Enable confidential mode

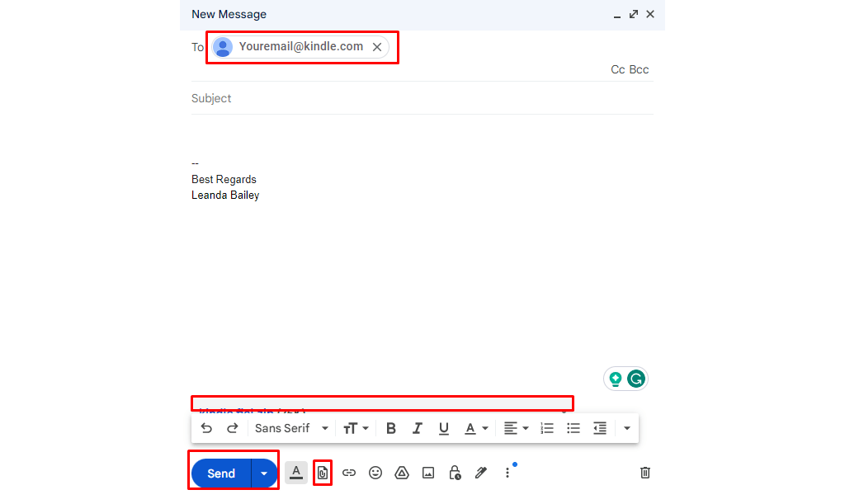click(x=455, y=472)
